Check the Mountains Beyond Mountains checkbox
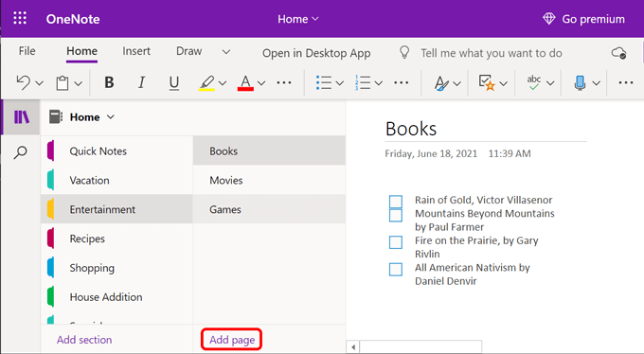This screenshot has width=644, height=354. (396, 215)
